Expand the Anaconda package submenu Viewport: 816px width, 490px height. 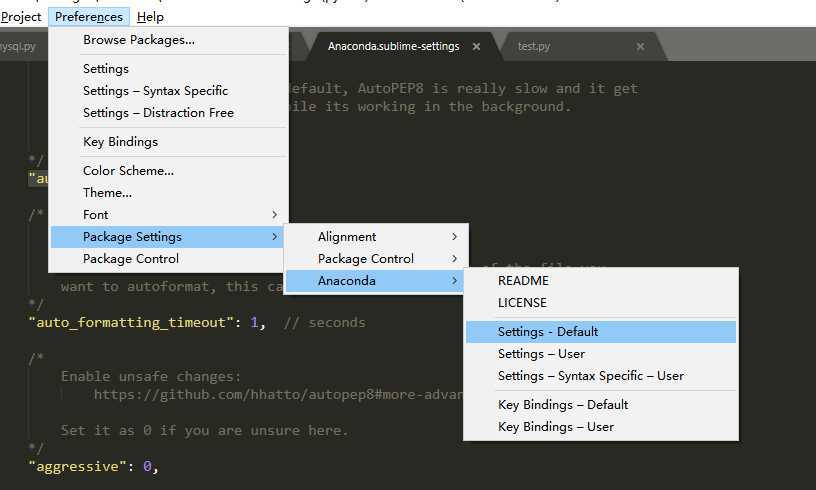coord(374,281)
